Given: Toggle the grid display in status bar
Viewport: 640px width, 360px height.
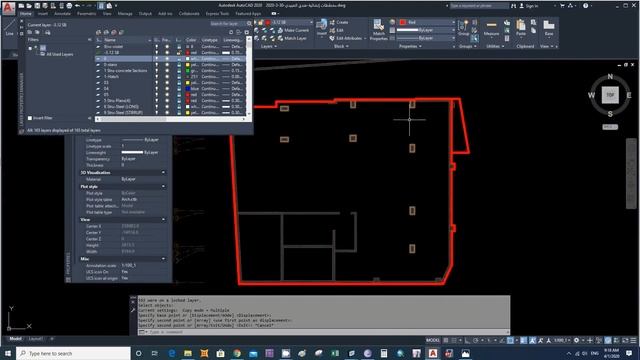Looking at the screenshot, I should 446,340.
